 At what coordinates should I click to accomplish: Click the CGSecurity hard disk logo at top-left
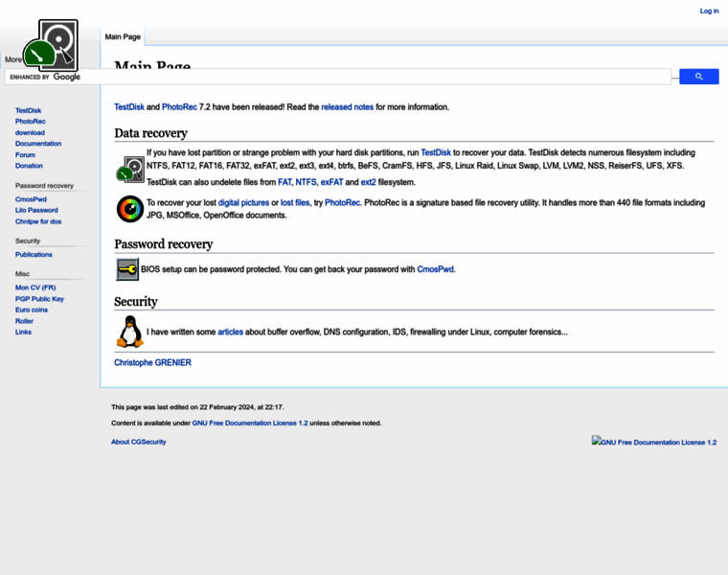pyautogui.click(x=51, y=46)
